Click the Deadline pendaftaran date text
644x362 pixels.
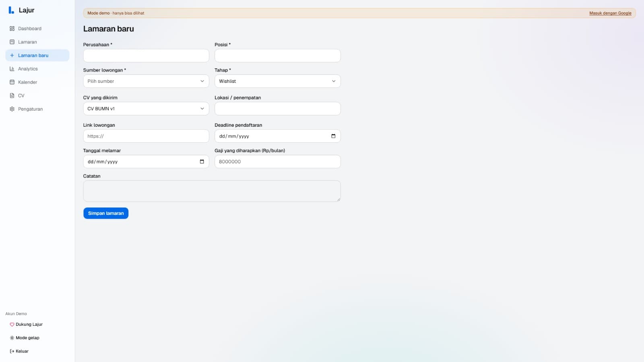(x=234, y=136)
